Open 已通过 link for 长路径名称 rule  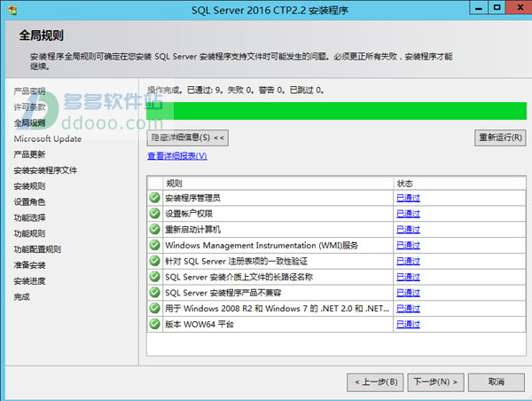[408, 277]
